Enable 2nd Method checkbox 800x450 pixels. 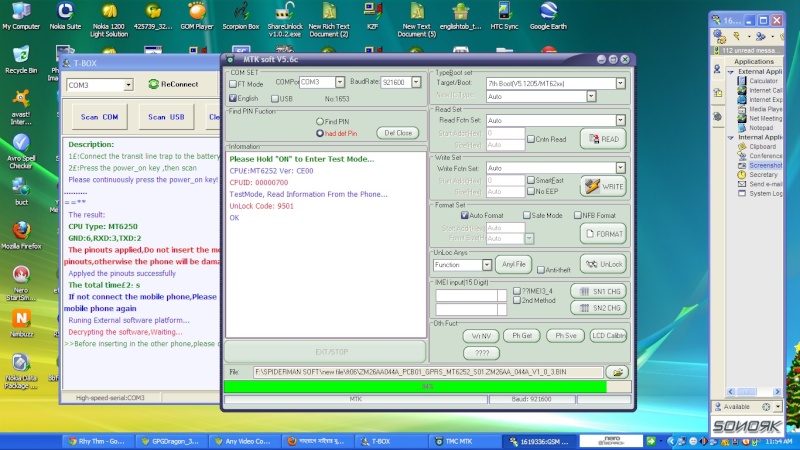516,301
